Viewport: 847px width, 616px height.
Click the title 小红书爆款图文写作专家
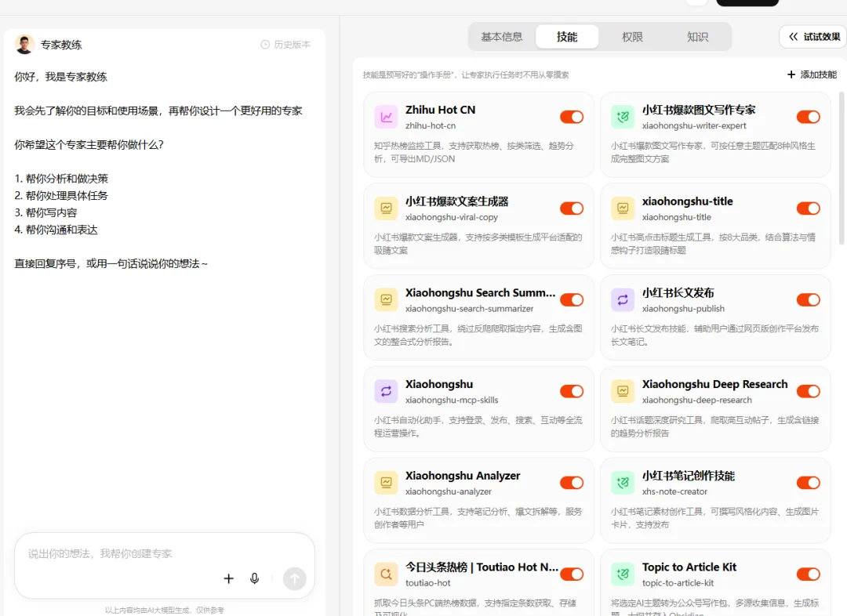click(699, 110)
